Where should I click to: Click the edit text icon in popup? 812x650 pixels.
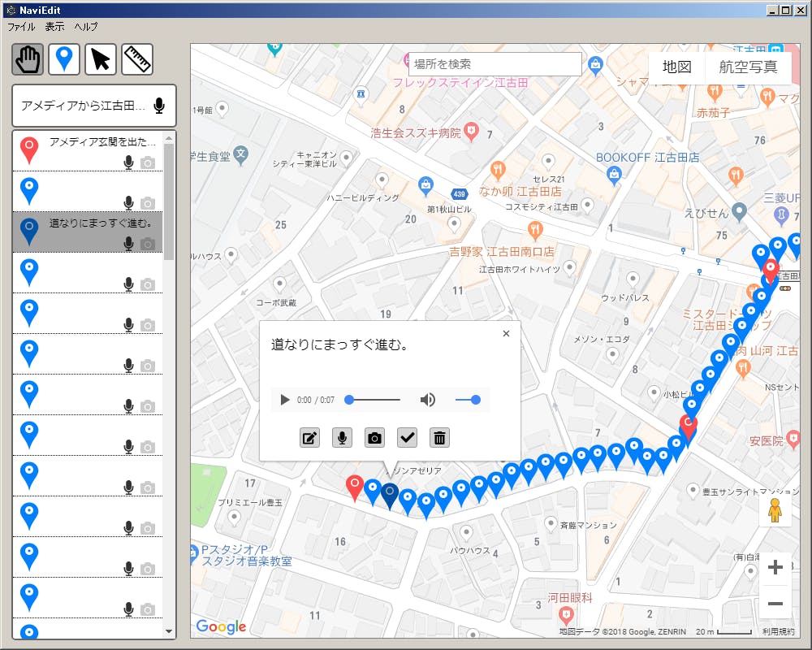(x=309, y=438)
